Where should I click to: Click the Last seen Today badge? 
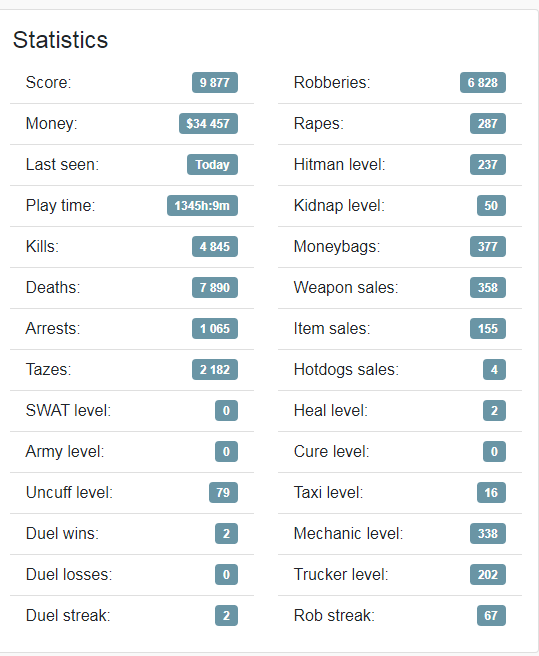pos(212,164)
